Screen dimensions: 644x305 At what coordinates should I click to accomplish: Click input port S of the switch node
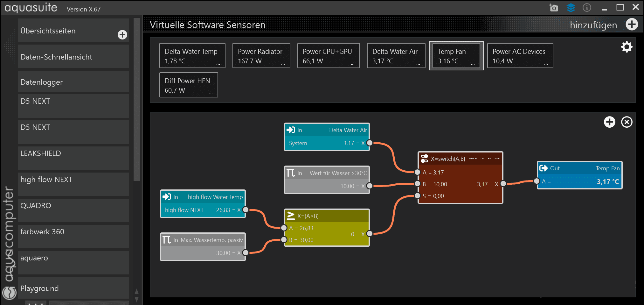tap(418, 196)
